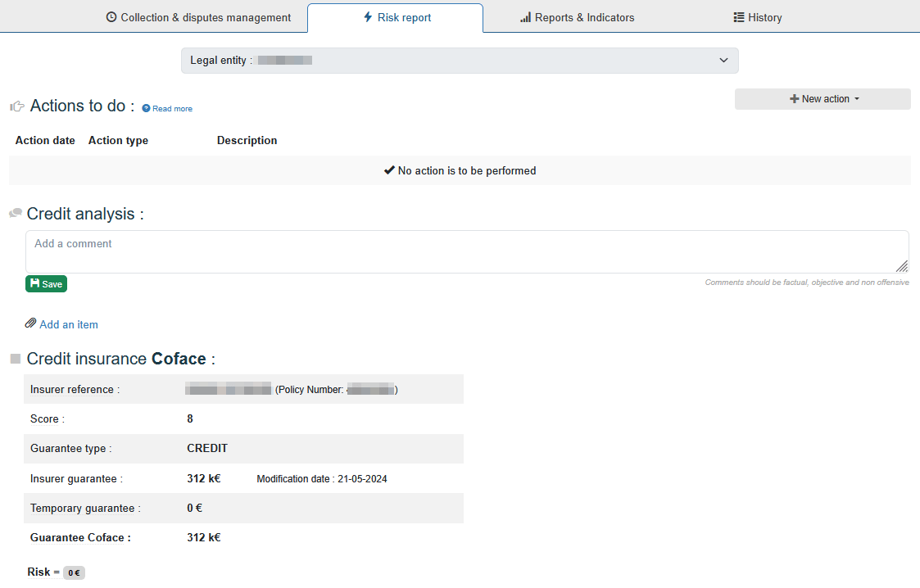Viewport: 920px width, 588px height.
Task: Open the New action dropdown menu
Action: tap(823, 99)
